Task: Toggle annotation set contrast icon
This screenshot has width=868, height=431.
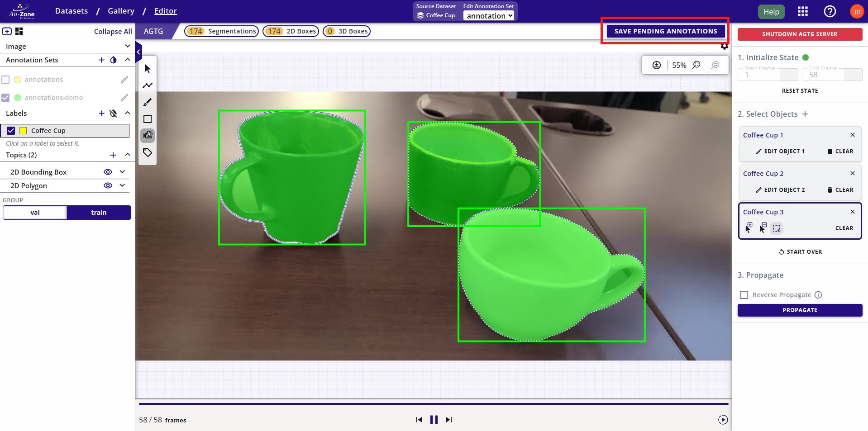Action: (x=114, y=60)
